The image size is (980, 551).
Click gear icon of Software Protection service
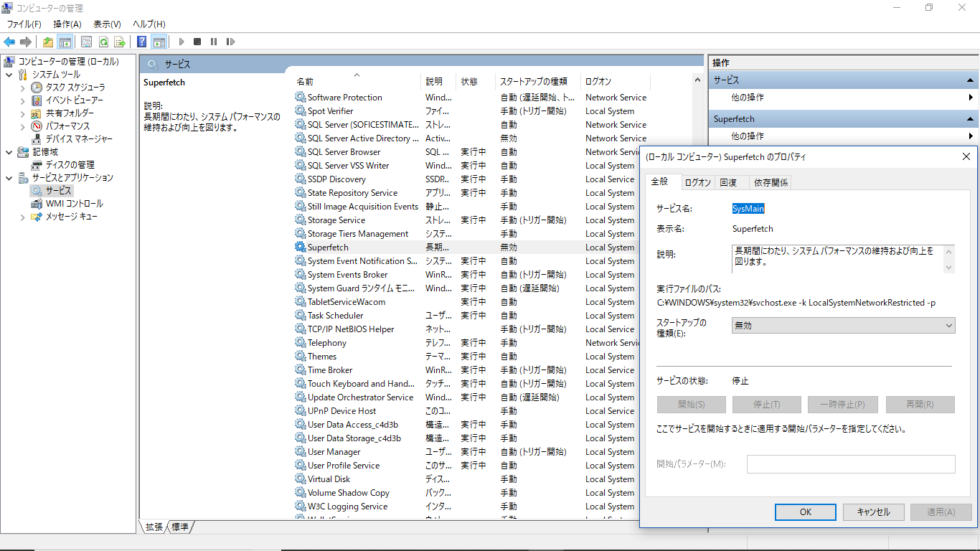click(300, 97)
